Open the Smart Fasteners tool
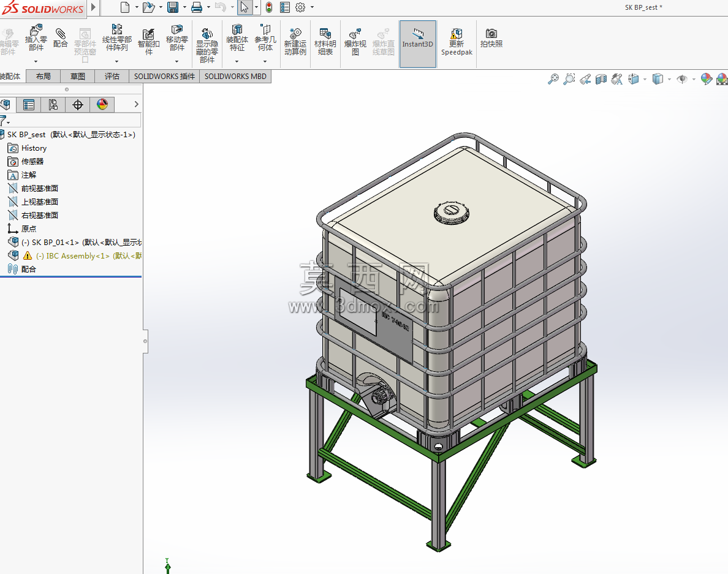Screen dimensions: 728x574 pyautogui.click(x=148, y=42)
